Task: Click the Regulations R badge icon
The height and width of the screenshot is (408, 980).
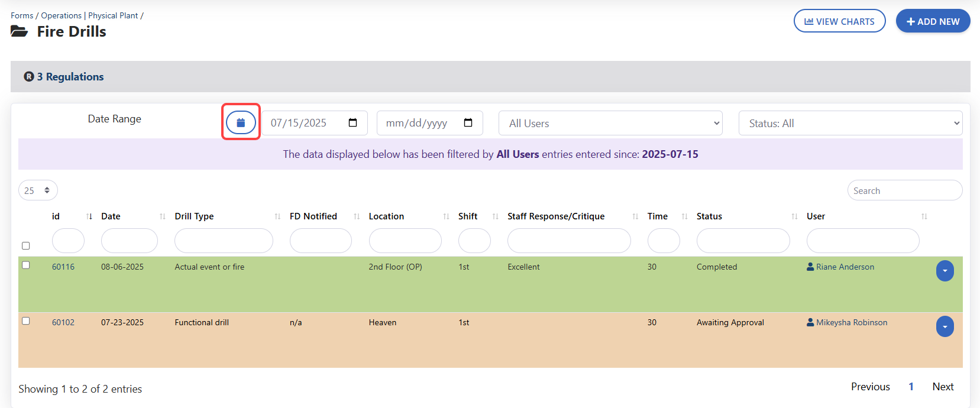Action: tap(28, 77)
